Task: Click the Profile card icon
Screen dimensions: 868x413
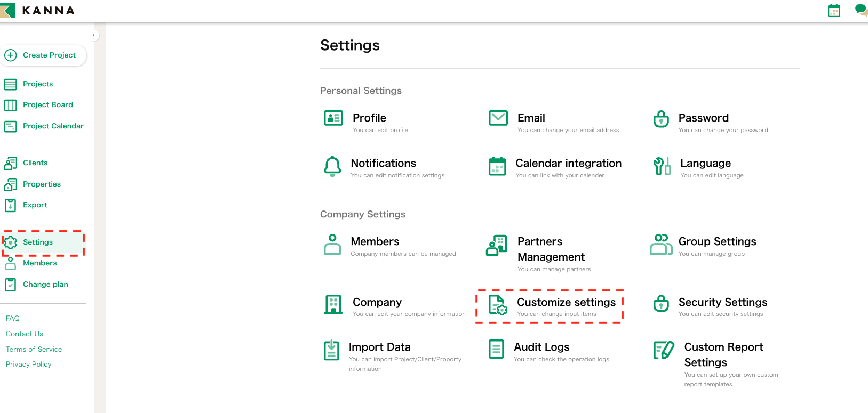Action: 333,118
